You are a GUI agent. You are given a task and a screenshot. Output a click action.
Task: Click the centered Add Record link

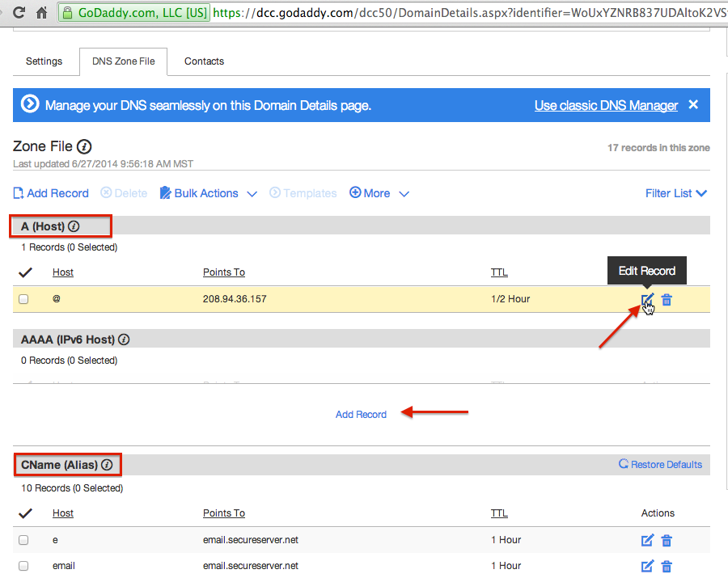tap(361, 414)
